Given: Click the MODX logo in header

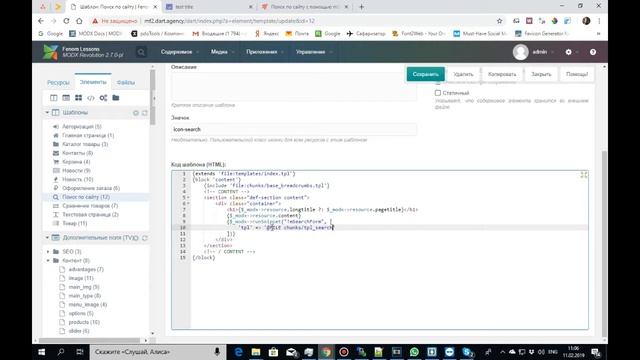Looking at the screenshot, I should (x=51, y=52).
